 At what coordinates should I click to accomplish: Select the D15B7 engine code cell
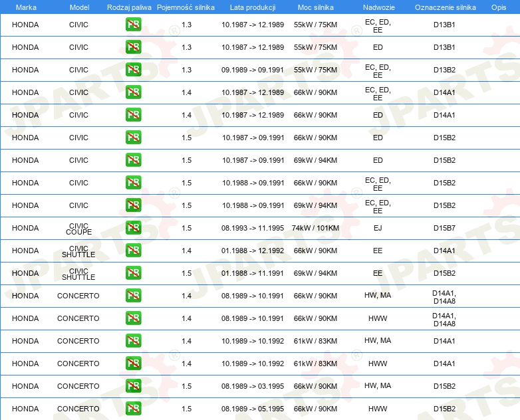444,228
